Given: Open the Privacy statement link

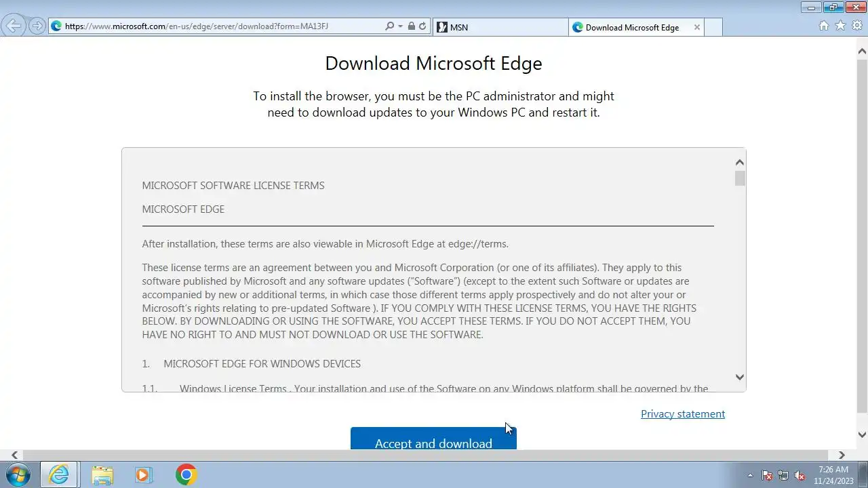Looking at the screenshot, I should coord(683,413).
